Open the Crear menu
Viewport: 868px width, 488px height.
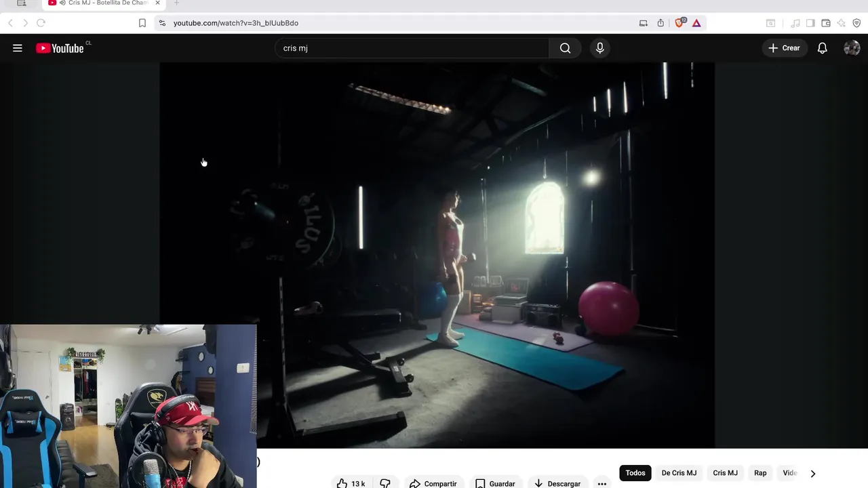(x=785, y=48)
